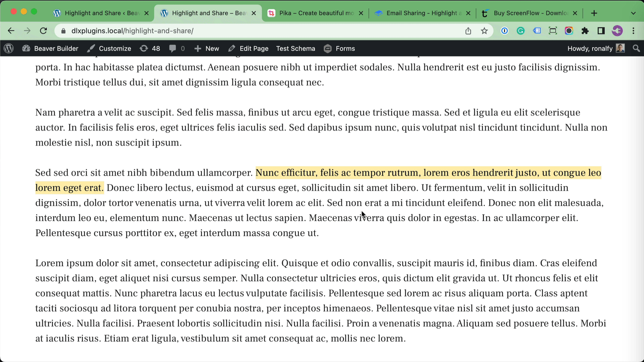Viewport: 644px width, 362px height.
Task: Go forward using browser forward arrow
Action: (x=27, y=31)
